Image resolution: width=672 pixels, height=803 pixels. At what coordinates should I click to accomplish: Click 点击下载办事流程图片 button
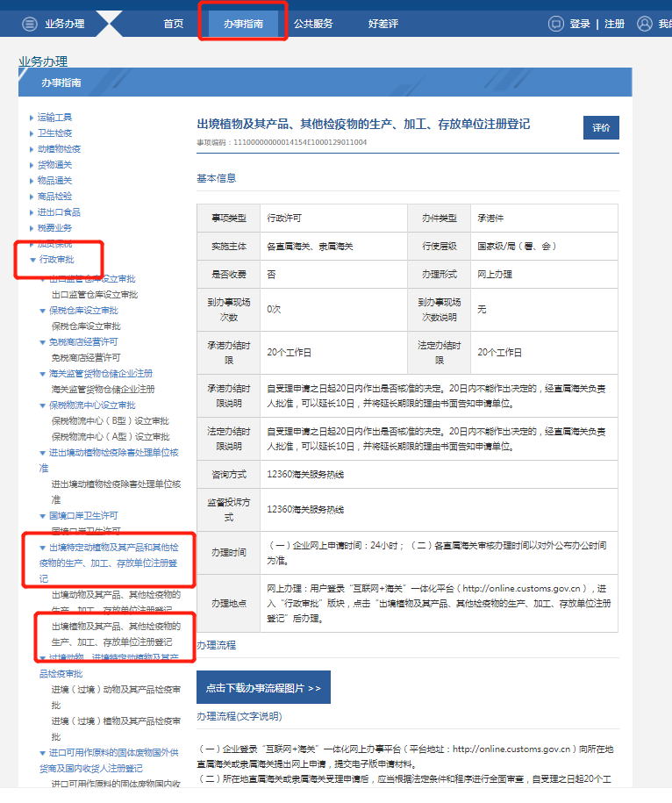click(x=263, y=687)
